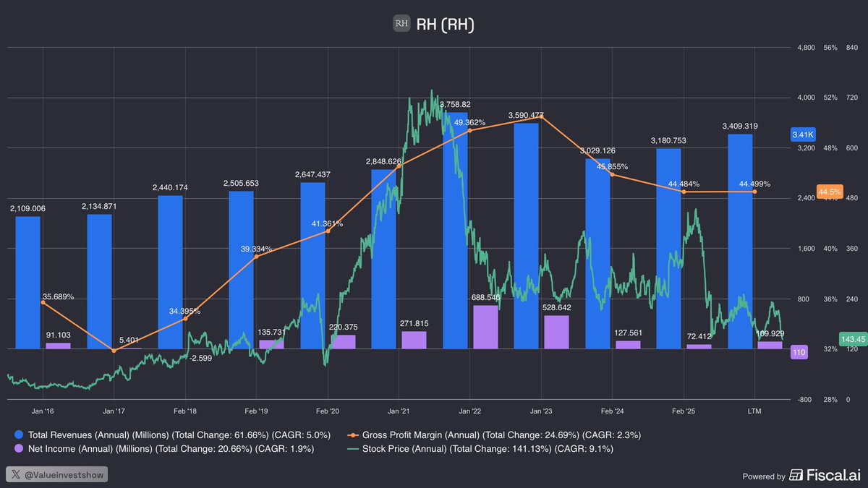Click the Jan '23 axis label
The height and width of the screenshot is (488, 868).
tap(541, 411)
